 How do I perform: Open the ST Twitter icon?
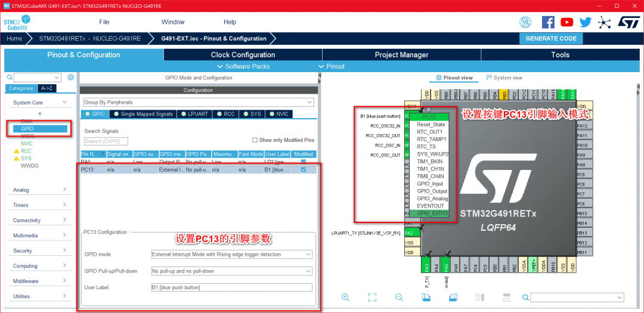[x=586, y=22]
